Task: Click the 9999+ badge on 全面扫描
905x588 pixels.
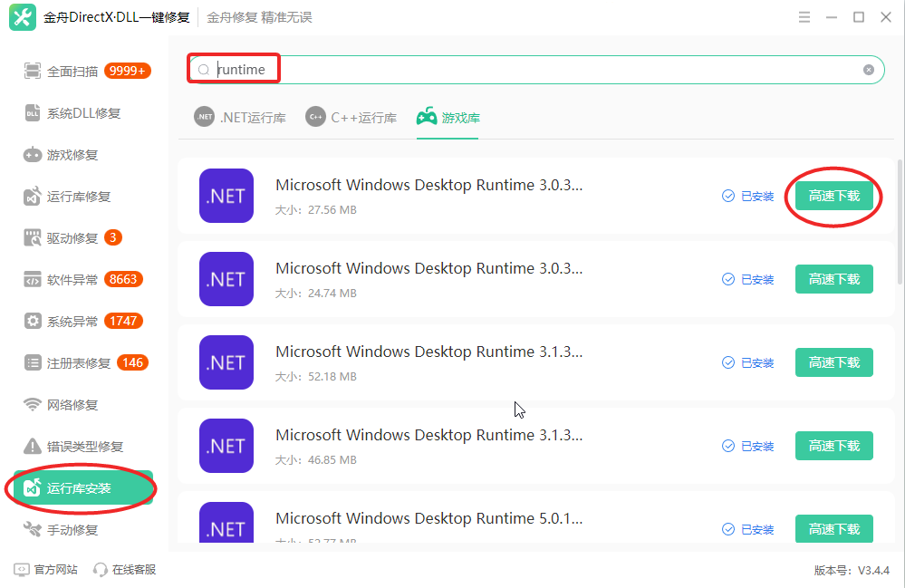Action: click(128, 71)
